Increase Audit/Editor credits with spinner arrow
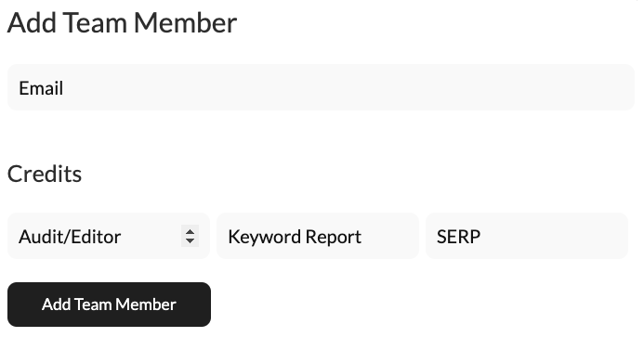Viewport: 644px width, 337px height. point(190,231)
